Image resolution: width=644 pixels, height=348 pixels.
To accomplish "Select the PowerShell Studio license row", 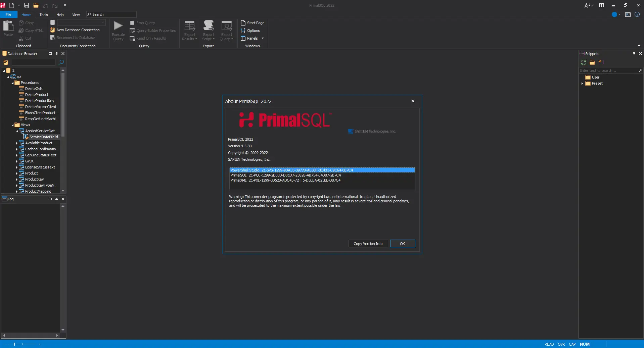I will (322, 170).
